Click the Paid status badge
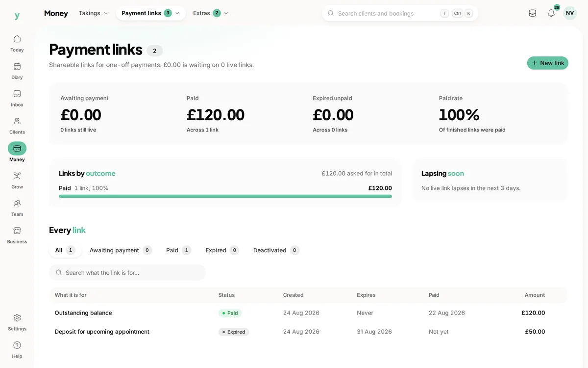The height and width of the screenshot is (368, 588). click(230, 313)
